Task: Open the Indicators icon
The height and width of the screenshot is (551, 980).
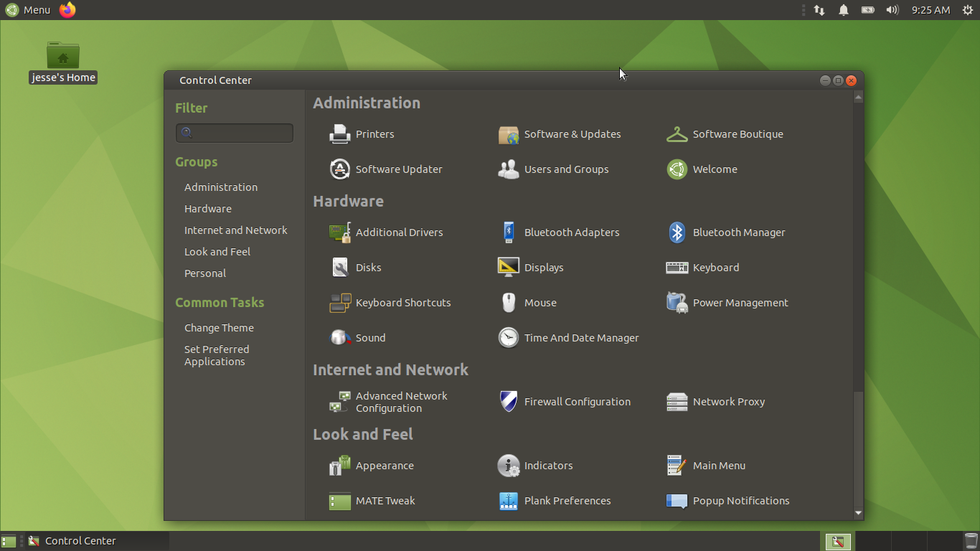Action: pos(509,466)
